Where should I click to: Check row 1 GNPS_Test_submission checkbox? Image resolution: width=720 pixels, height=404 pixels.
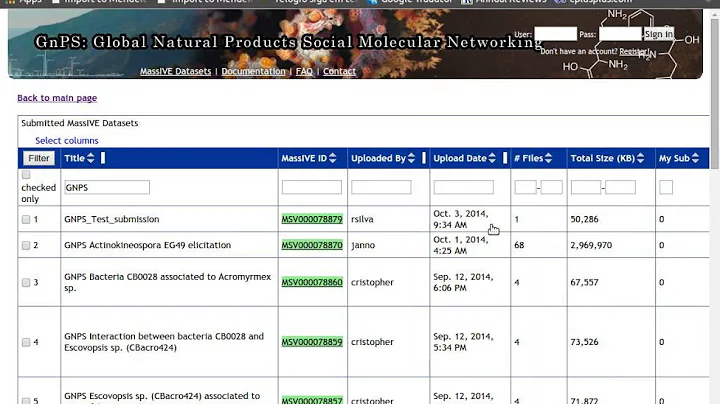pos(26,219)
